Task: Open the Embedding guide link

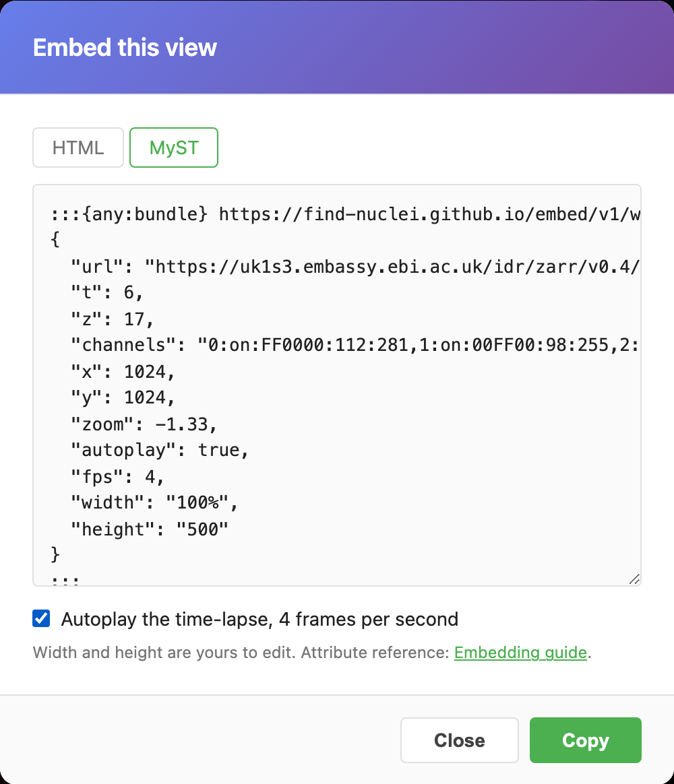Action: (520, 653)
